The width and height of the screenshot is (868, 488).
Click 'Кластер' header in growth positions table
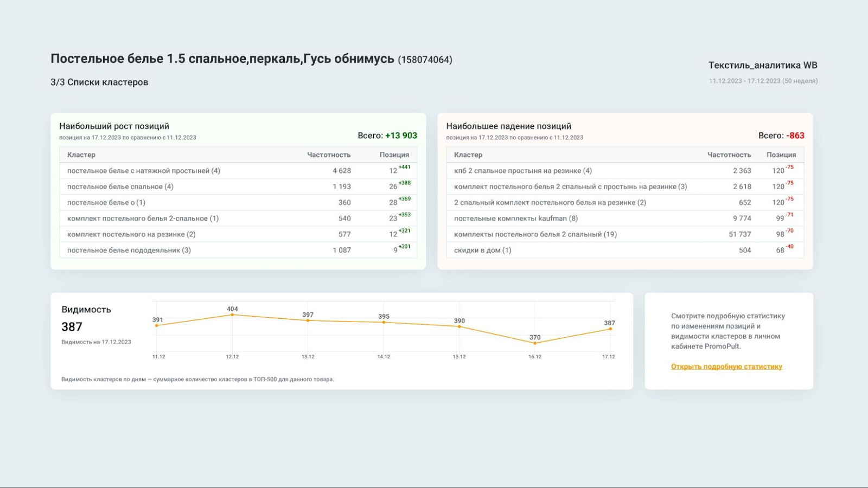click(x=81, y=155)
